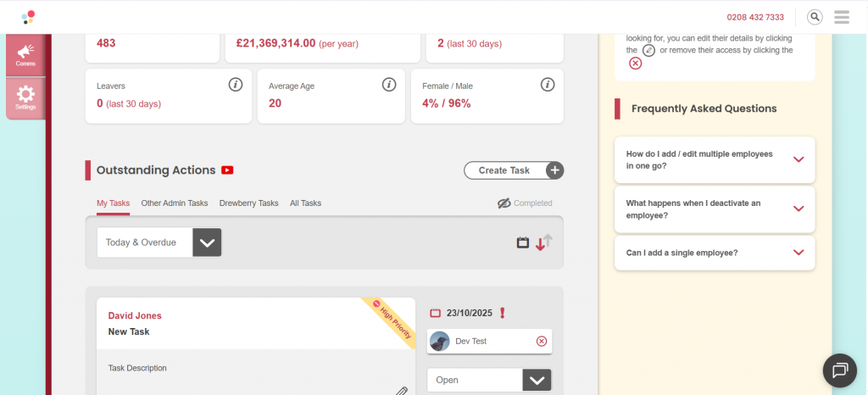Viewport: 868px width, 395px height.
Task: Toggle the Completed tasks visibility
Action: point(525,203)
